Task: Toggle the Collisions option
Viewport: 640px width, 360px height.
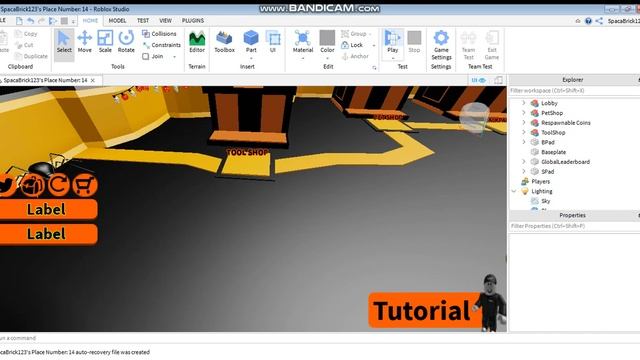Action: (x=159, y=34)
